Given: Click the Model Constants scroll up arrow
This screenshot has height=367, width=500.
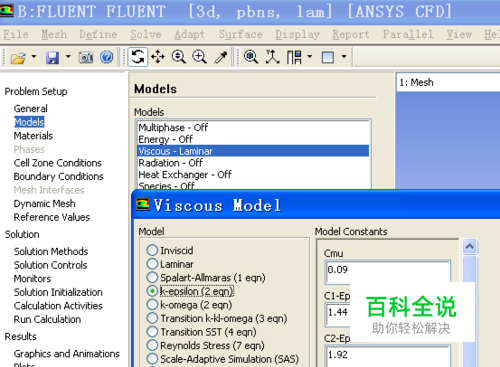Looking at the screenshot, I should coord(470,247).
